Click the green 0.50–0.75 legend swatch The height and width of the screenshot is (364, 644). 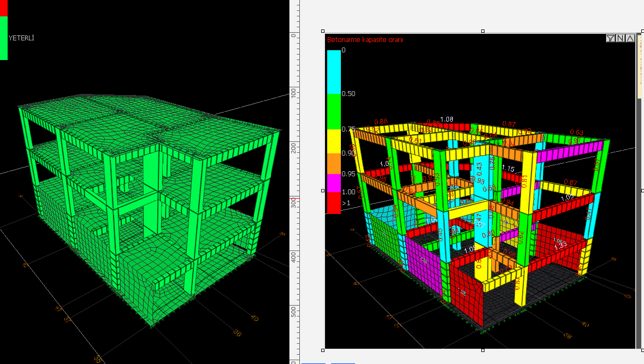(333, 111)
